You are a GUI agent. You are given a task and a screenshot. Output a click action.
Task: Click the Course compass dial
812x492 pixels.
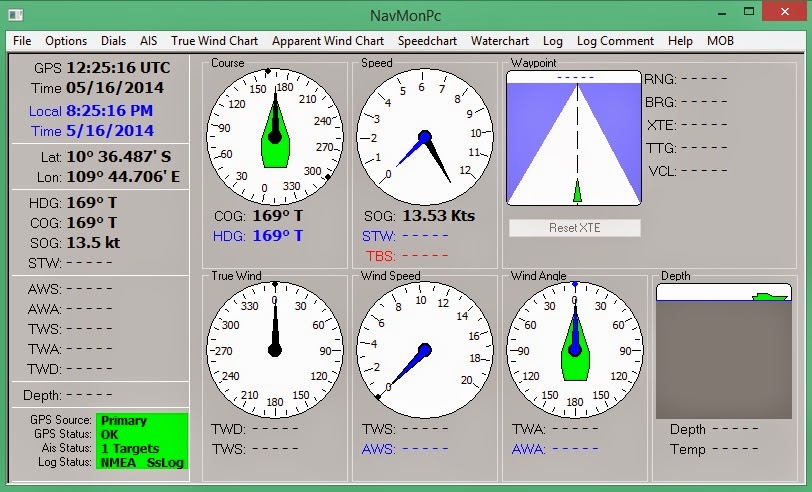click(274, 137)
